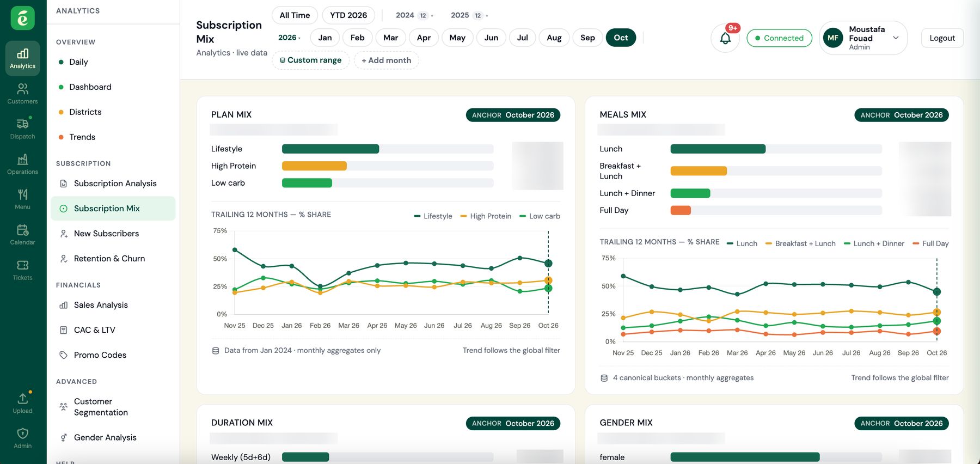Open Customer Segmentation page
980x464 pixels.
[x=113, y=407]
